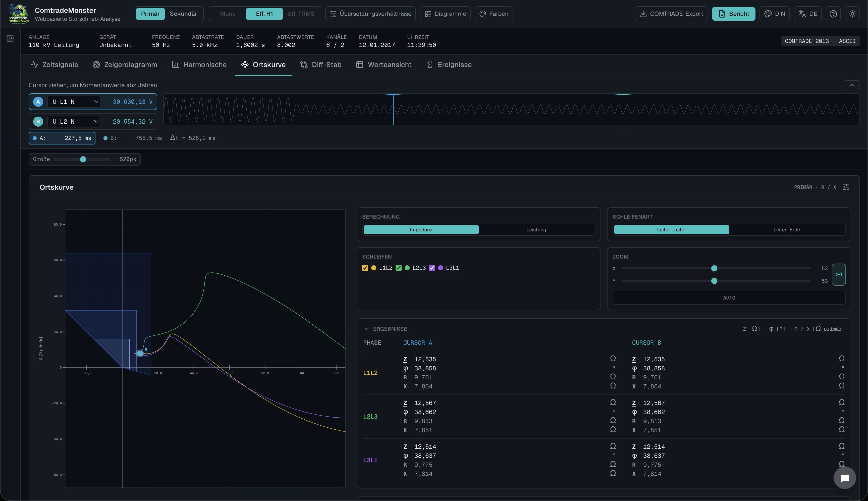
Task: Click the CURSOR A column header
Action: tap(417, 343)
